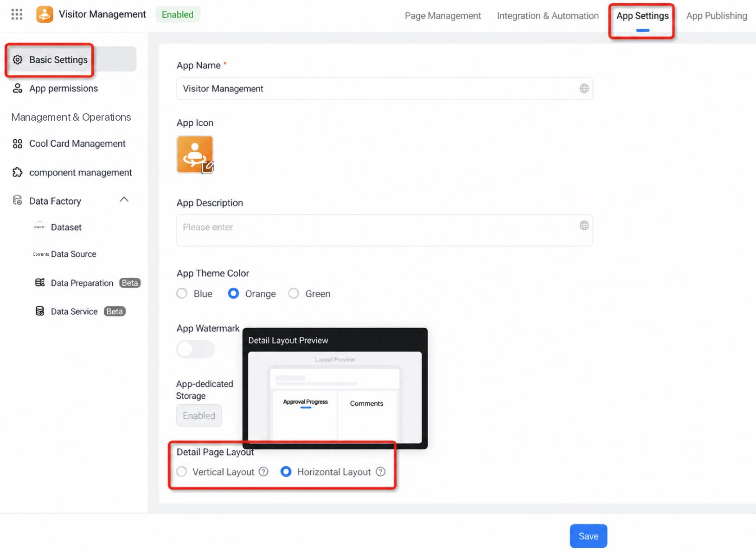Click the Visitor Management app logo in header
This screenshot has width=756, height=557.
point(45,14)
